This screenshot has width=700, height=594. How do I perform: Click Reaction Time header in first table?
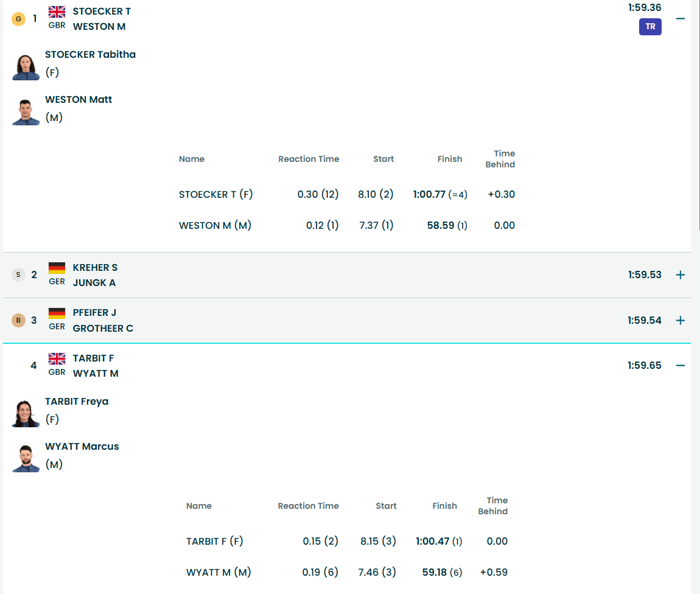tap(309, 159)
